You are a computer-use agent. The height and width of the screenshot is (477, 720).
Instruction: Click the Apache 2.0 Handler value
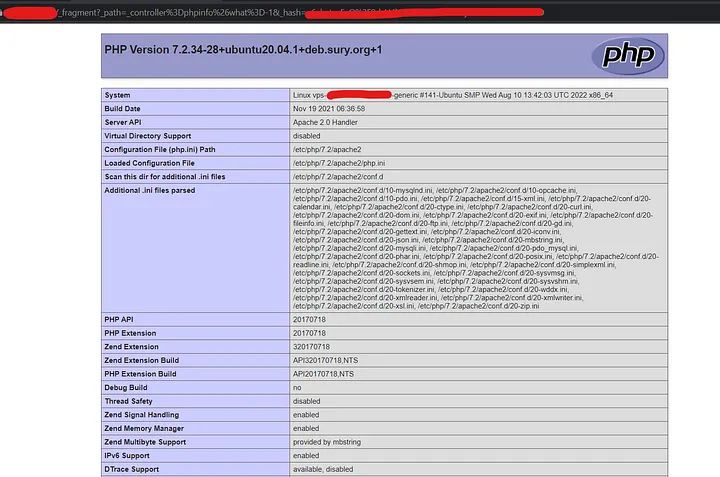coord(325,122)
